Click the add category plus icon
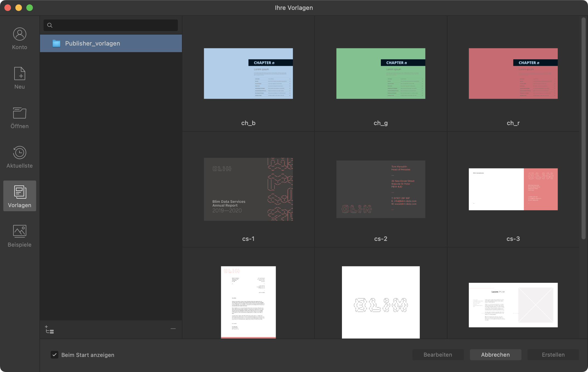588x372 pixels. pyautogui.click(x=48, y=329)
